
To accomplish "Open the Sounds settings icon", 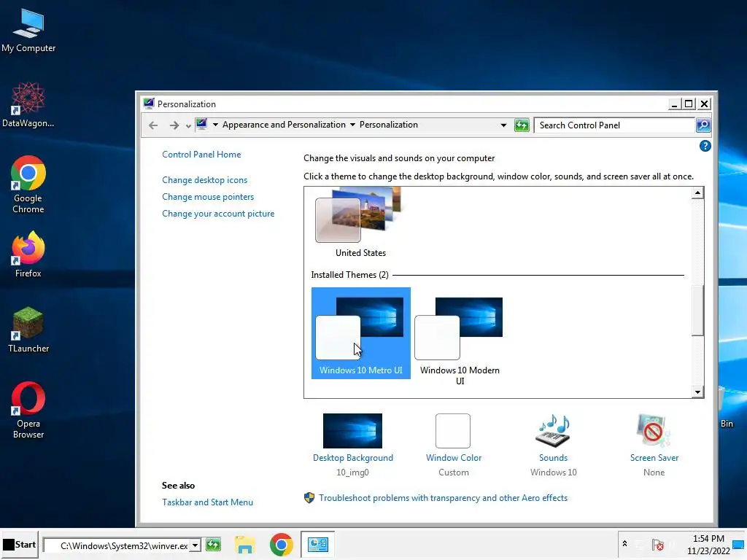I will tap(553, 430).
